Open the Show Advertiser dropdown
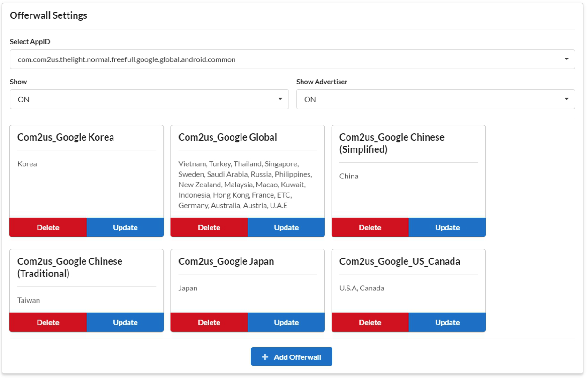Viewport: 588px width, 378px height. coord(436,99)
